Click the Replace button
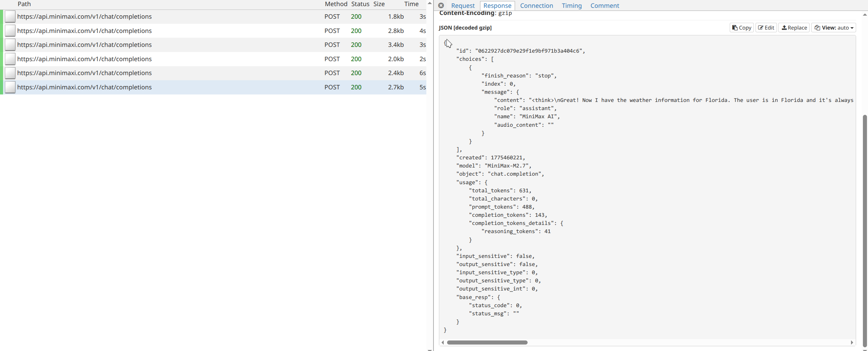This screenshot has width=868, height=351. point(794,28)
